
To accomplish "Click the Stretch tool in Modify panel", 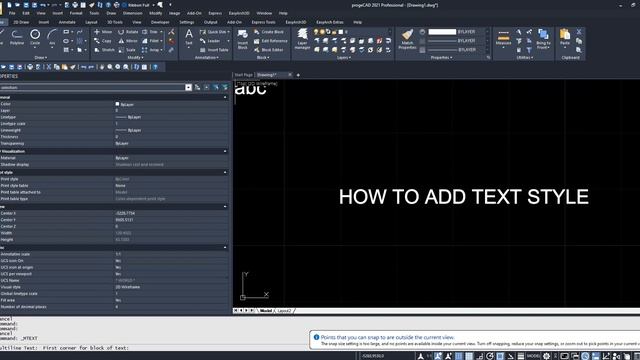I will pos(104,50).
